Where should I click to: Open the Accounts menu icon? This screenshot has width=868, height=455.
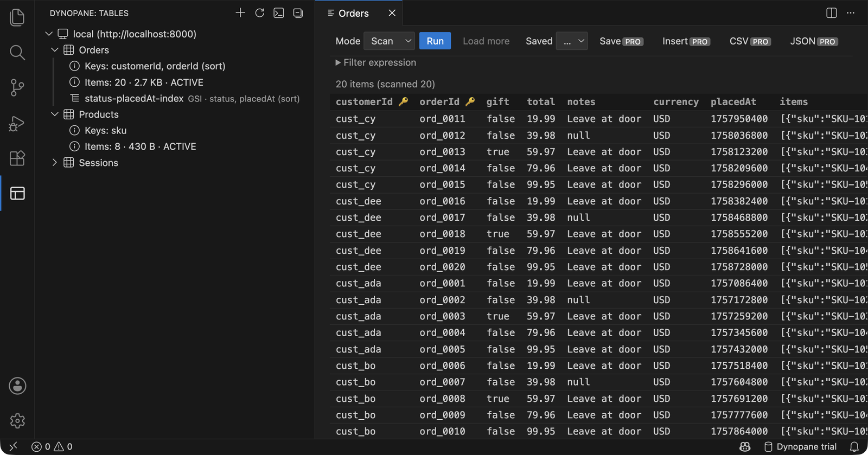(17, 386)
